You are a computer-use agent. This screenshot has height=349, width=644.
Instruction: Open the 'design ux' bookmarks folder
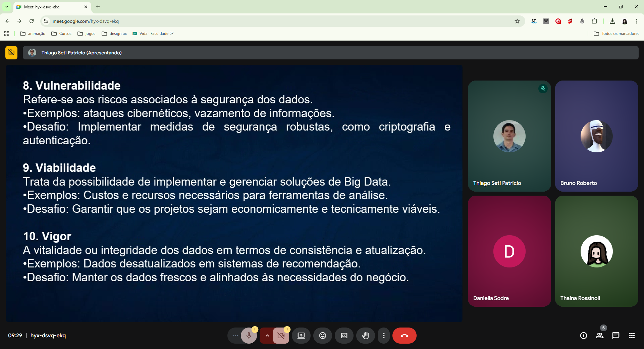coord(114,34)
